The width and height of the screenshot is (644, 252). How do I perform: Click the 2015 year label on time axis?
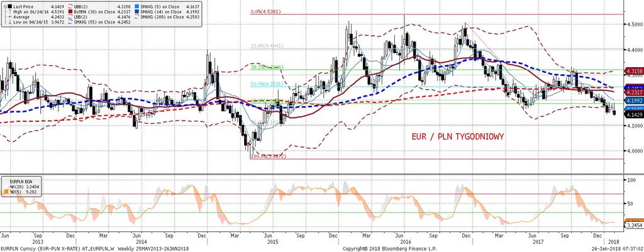point(273,243)
